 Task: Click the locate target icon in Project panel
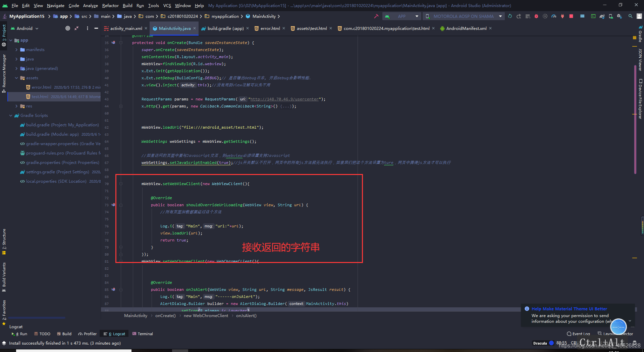click(x=68, y=28)
